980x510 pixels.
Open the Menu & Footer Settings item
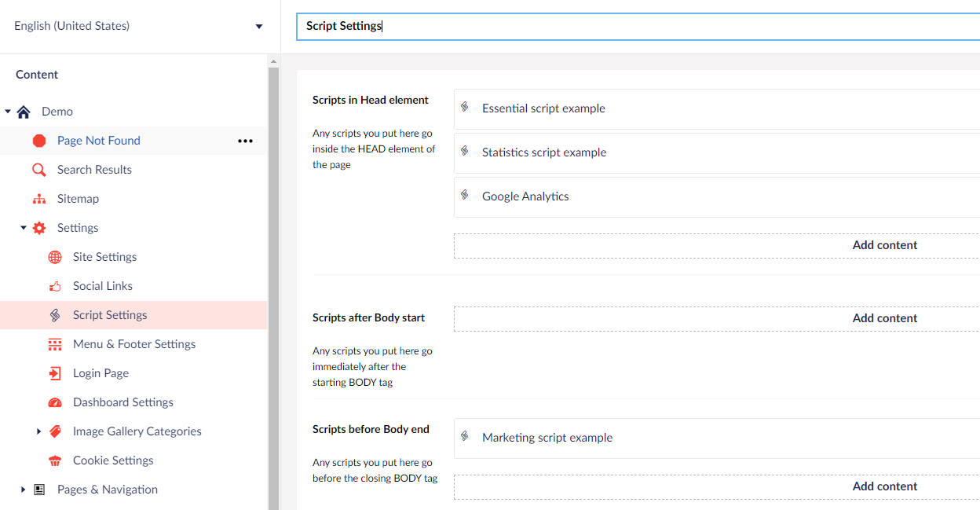coord(134,344)
